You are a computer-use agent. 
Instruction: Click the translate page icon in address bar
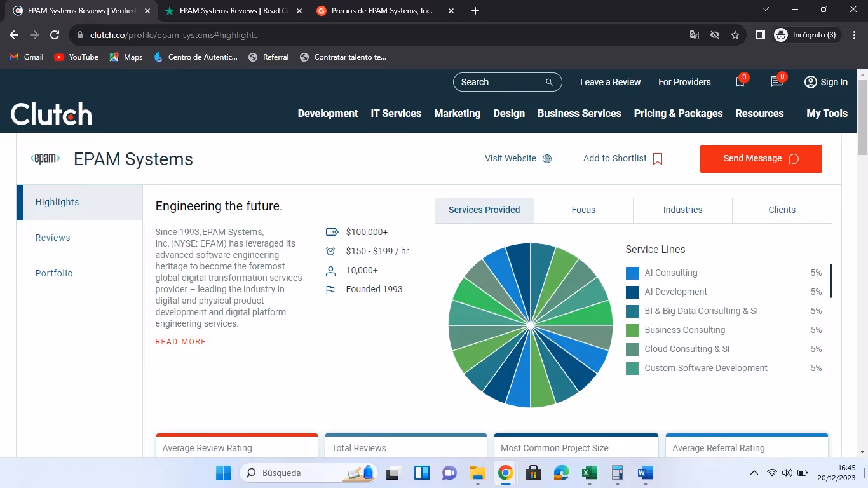pyautogui.click(x=695, y=35)
